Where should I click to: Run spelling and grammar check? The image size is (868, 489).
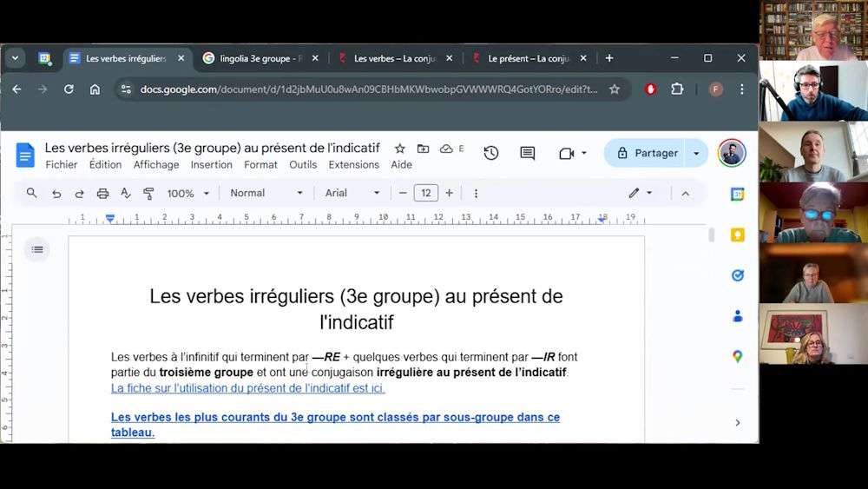coord(126,193)
